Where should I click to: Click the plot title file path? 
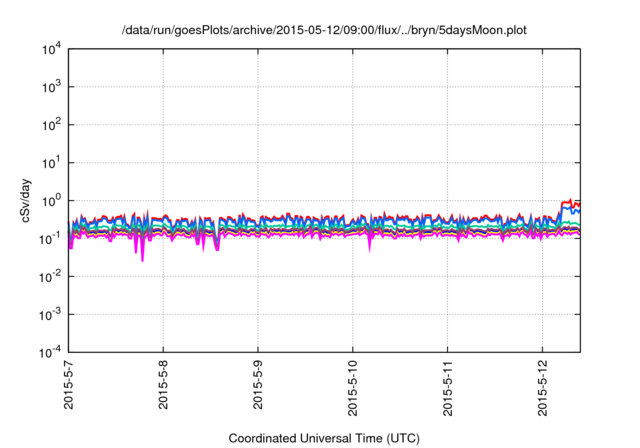point(324,30)
